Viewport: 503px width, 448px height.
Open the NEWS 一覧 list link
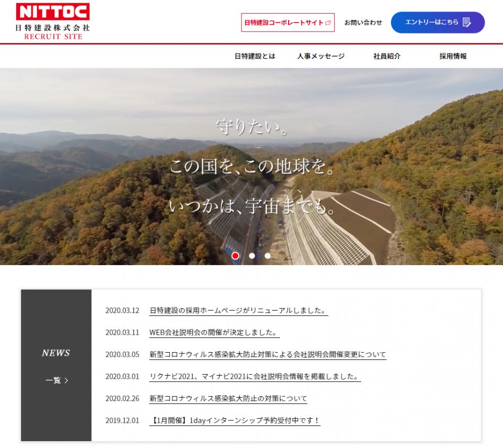click(x=57, y=380)
